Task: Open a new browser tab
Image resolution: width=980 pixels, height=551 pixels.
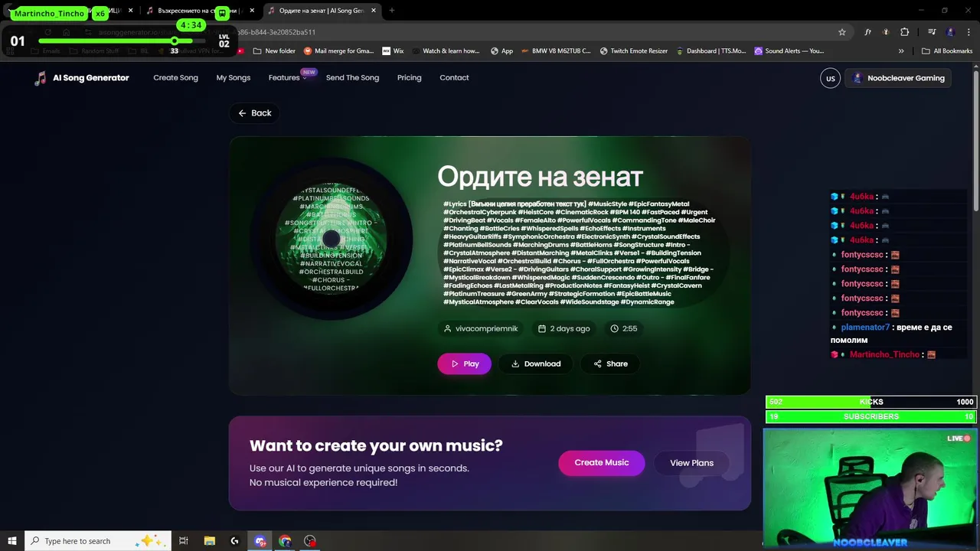Action: [391, 11]
